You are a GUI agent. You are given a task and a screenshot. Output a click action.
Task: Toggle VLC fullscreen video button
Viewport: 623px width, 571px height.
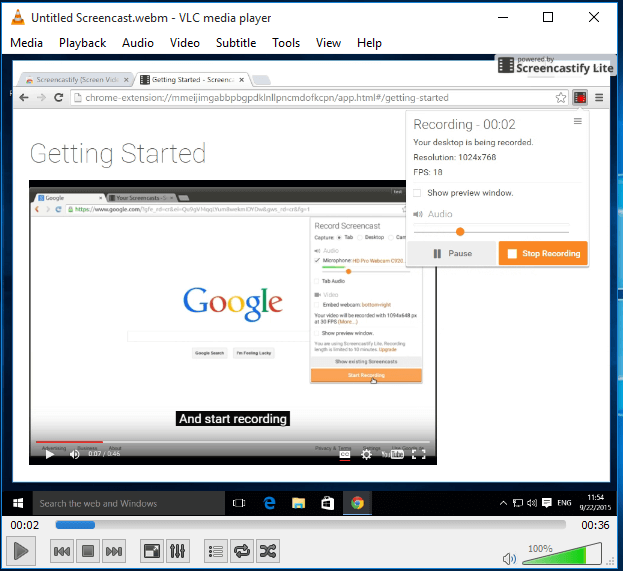[152, 551]
